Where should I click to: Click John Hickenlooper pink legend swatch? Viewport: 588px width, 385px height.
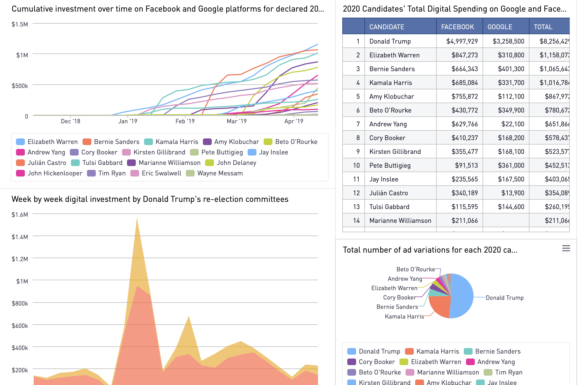coord(20,173)
